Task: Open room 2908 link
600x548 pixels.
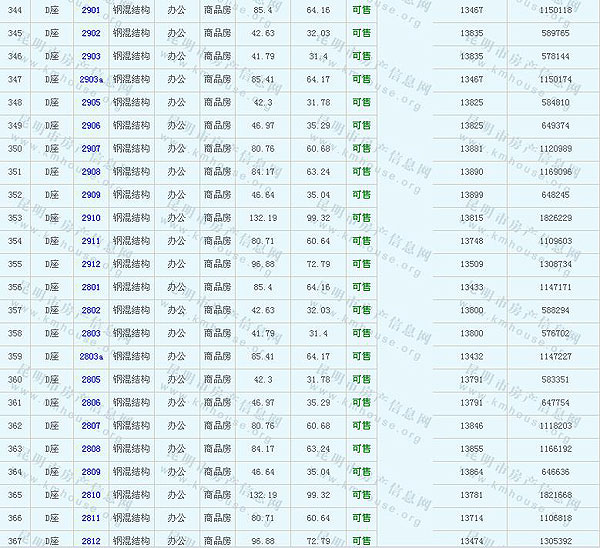Action: click(91, 172)
